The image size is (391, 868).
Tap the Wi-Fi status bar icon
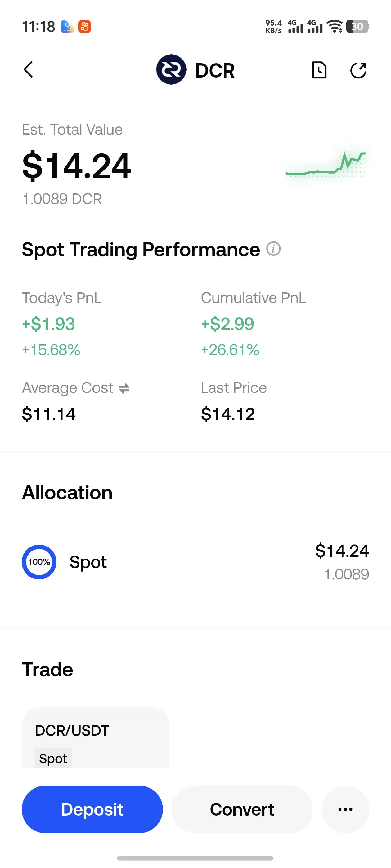pyautogui.click(x=335, y=26)
